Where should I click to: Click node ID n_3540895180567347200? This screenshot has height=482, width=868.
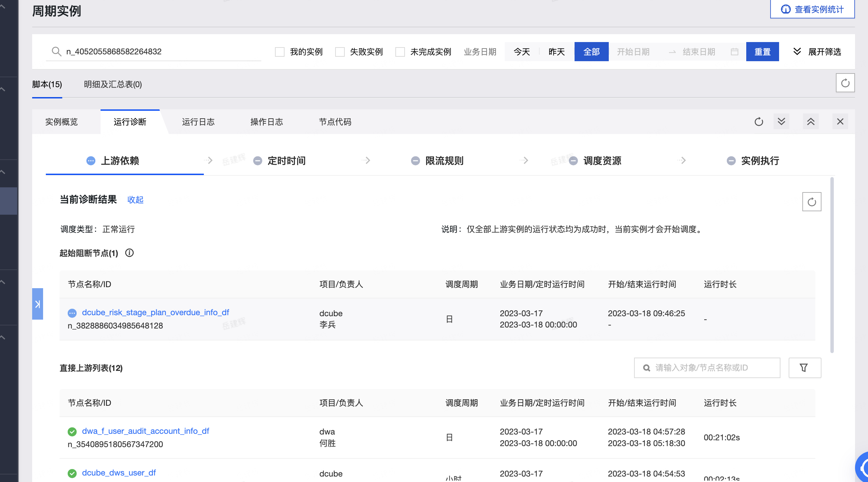[x=115, y=444]
